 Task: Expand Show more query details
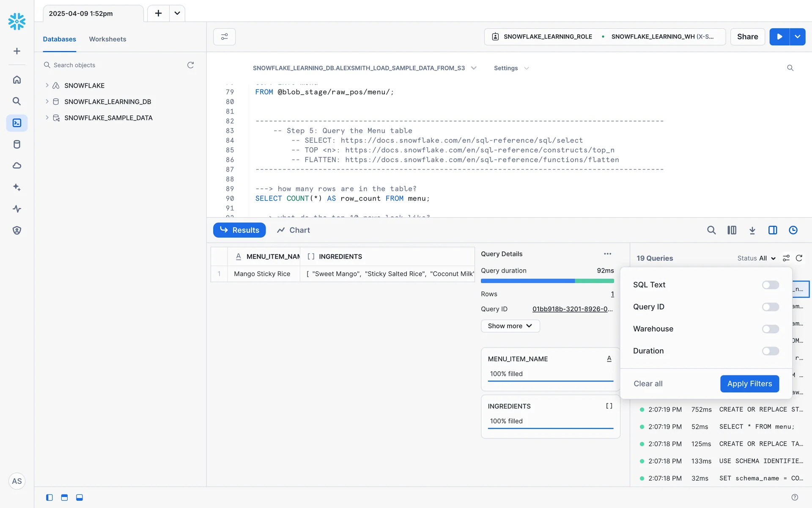pos(510,326)
